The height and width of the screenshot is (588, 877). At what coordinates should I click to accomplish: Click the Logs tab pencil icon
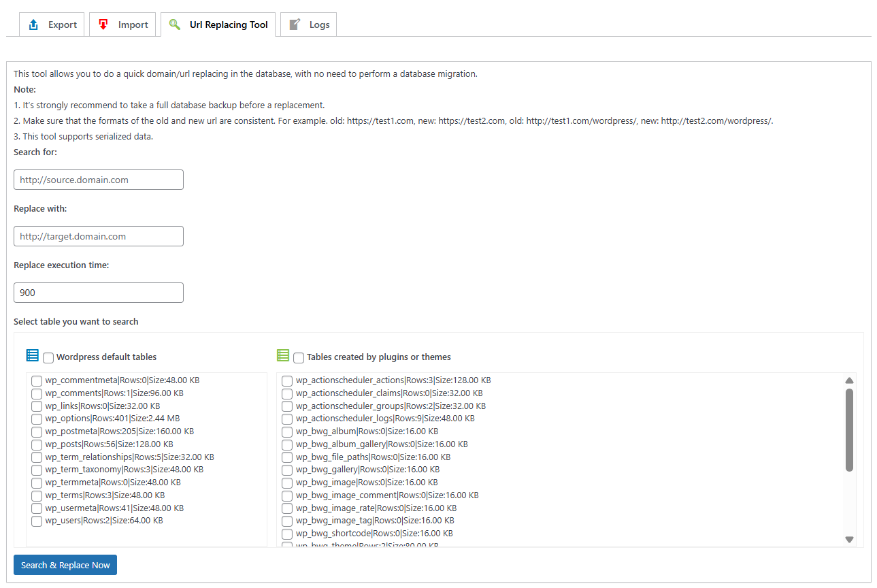click(x=295, y=24)
